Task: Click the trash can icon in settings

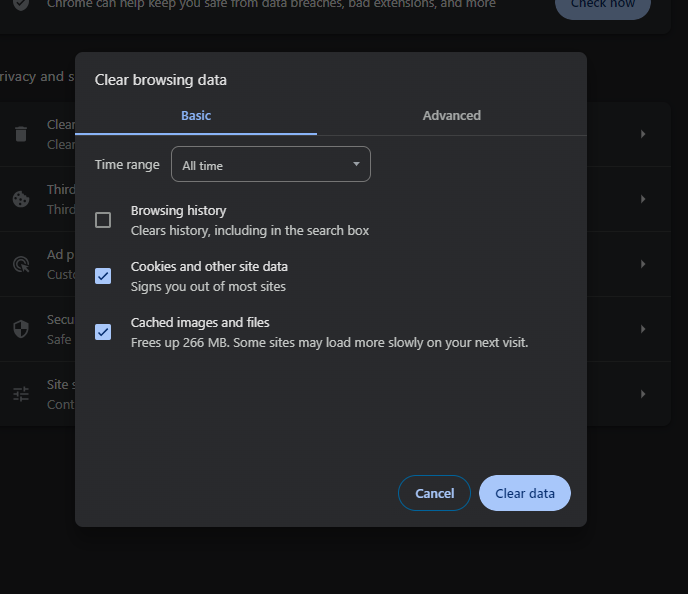Action: [21, 134]
